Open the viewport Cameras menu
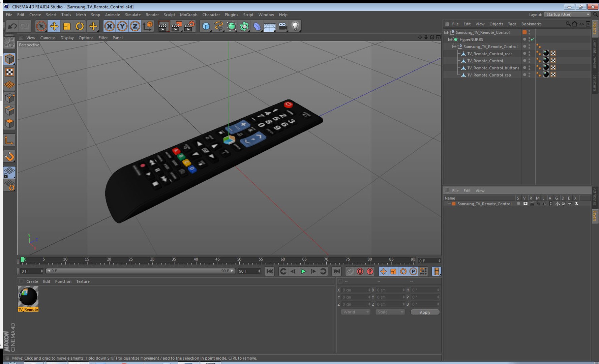The height and width of the screenshot is (364, 599). [x=48, y=38]
